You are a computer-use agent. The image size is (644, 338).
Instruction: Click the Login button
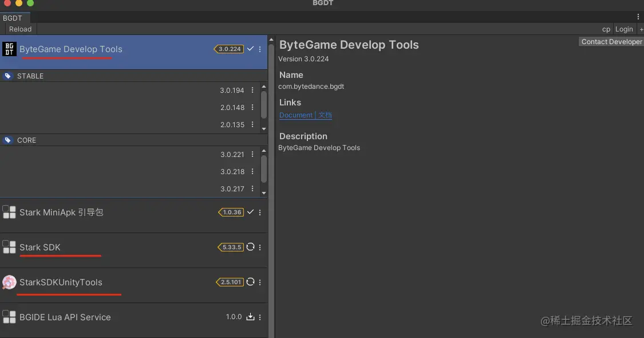pyautogui.click(x=624, y=29)
